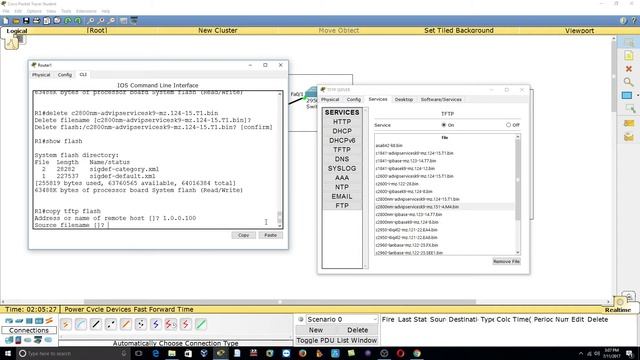Open the TFTP server Physical tab
The height and width of the screenshot is (360, 640).
[330, 100]
